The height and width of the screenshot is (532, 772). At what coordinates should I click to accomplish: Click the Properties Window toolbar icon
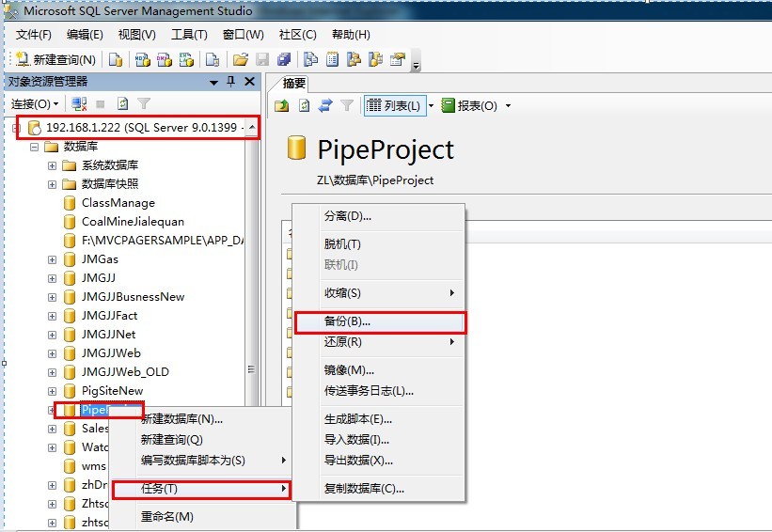[398, 59]
